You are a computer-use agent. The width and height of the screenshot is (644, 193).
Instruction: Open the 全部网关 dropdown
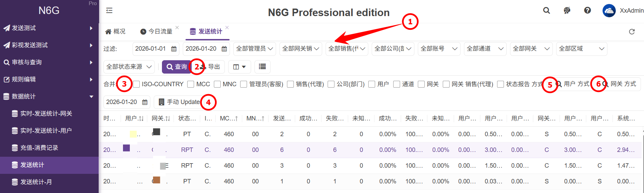tap(531, 49)
